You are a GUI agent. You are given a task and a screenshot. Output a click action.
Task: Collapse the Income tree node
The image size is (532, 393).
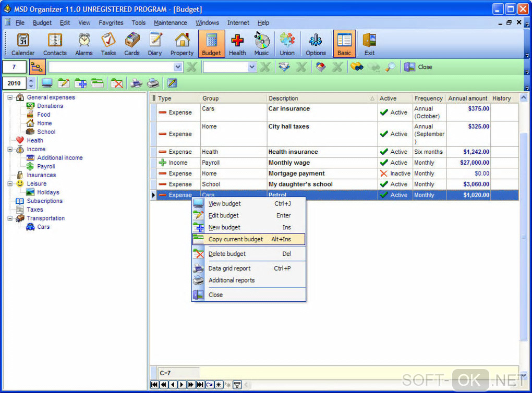point(10,149)
